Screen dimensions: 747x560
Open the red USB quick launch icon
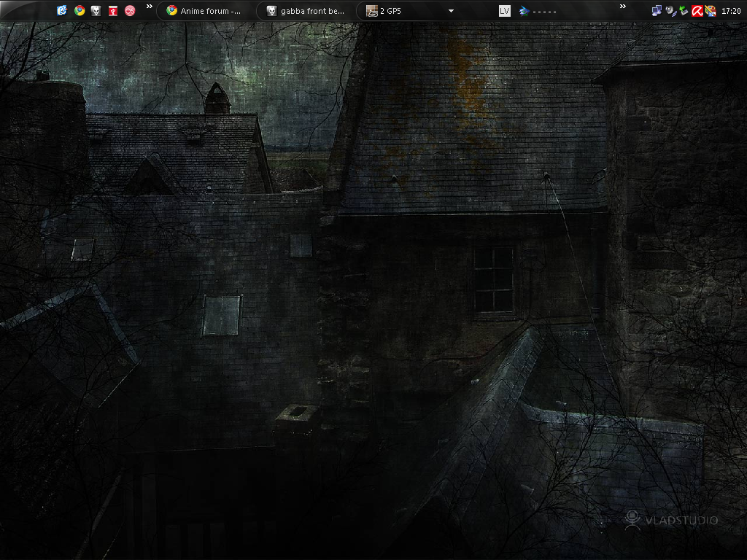(113, 10)
